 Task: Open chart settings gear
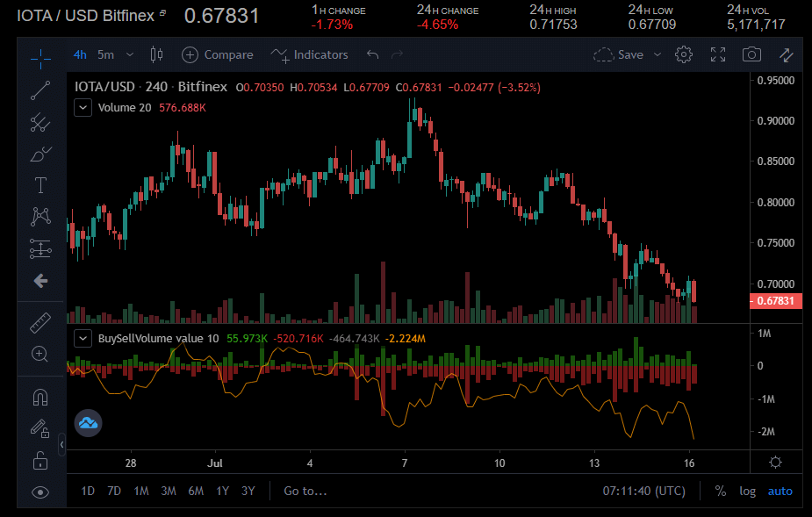(684, 54)
